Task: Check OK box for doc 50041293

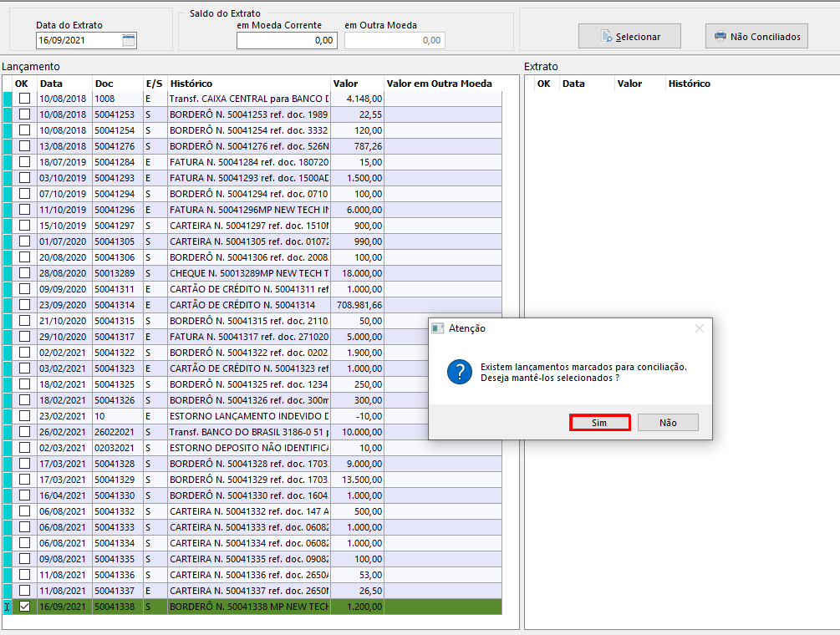Action: [x=24, y=178]
